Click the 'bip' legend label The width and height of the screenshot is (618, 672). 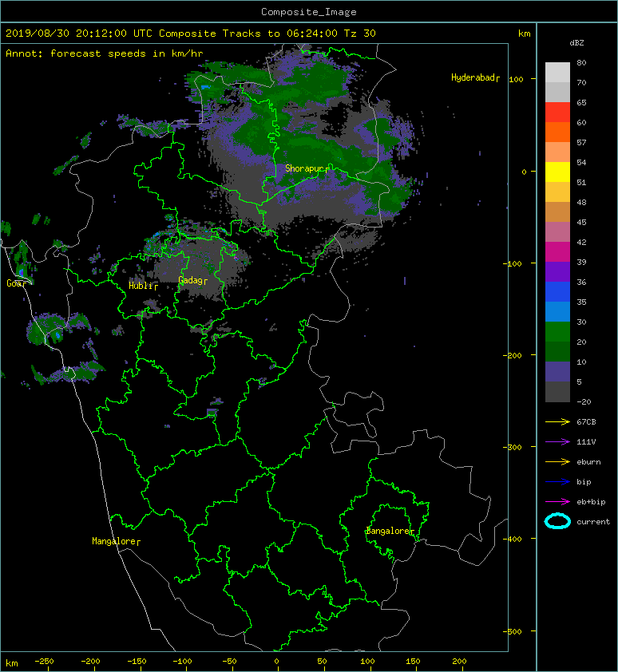pyautogui.click(x=584, y=482)
